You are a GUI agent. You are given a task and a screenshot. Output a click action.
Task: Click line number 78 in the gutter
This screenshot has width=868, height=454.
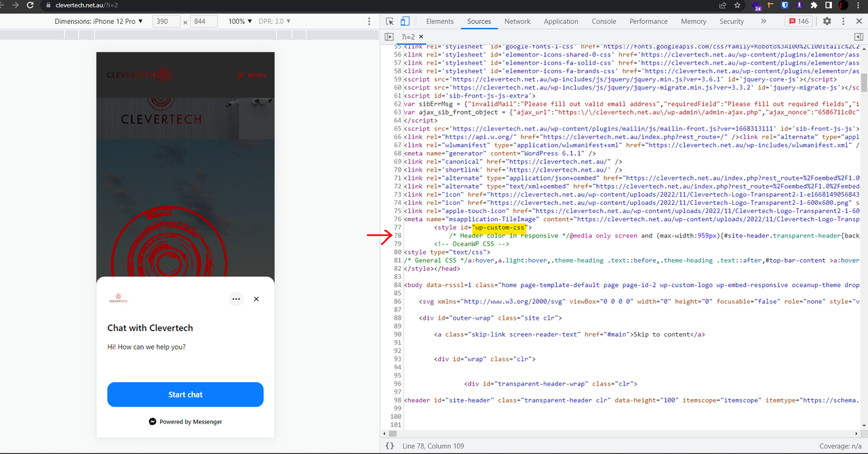398,235
